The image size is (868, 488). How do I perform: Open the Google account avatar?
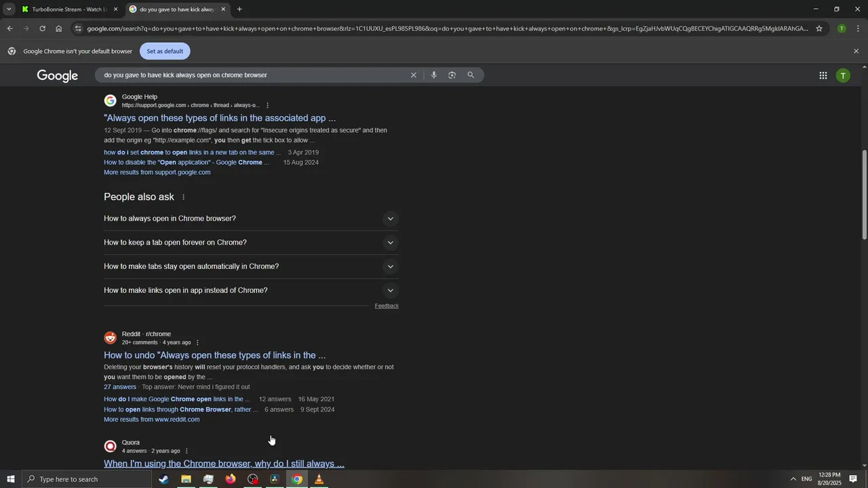click(x=843, y=76)
